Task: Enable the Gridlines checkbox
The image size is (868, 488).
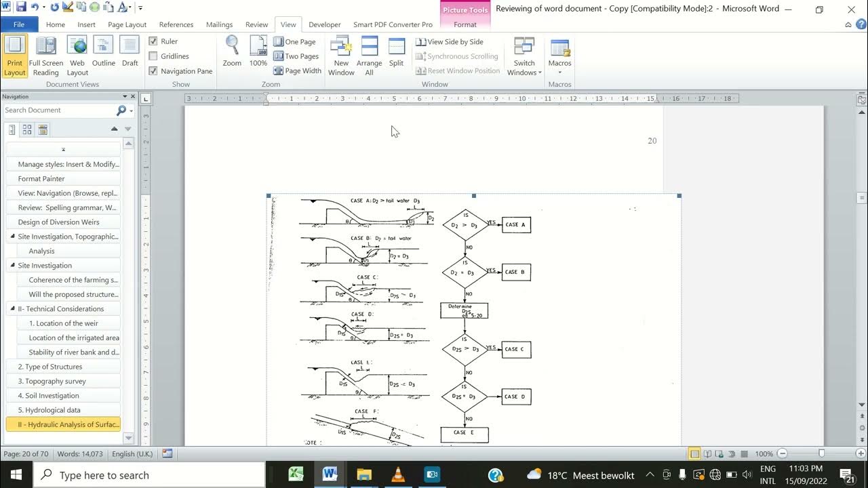Action: 153,56
